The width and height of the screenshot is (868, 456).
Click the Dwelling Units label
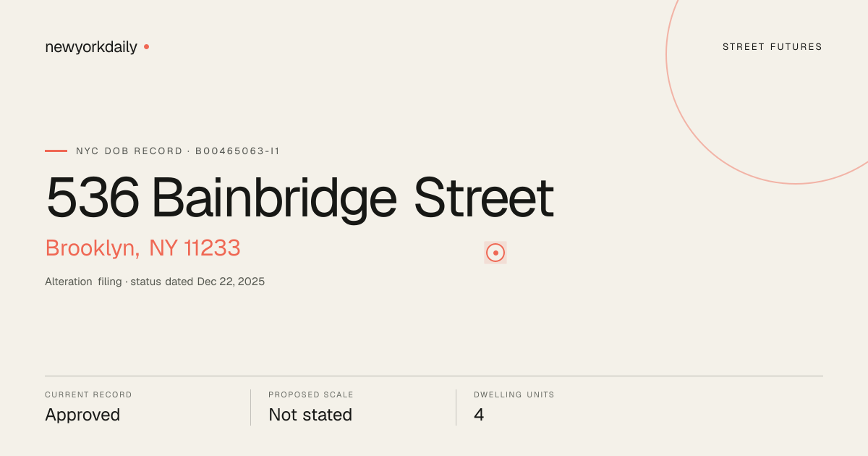[514, 395]
